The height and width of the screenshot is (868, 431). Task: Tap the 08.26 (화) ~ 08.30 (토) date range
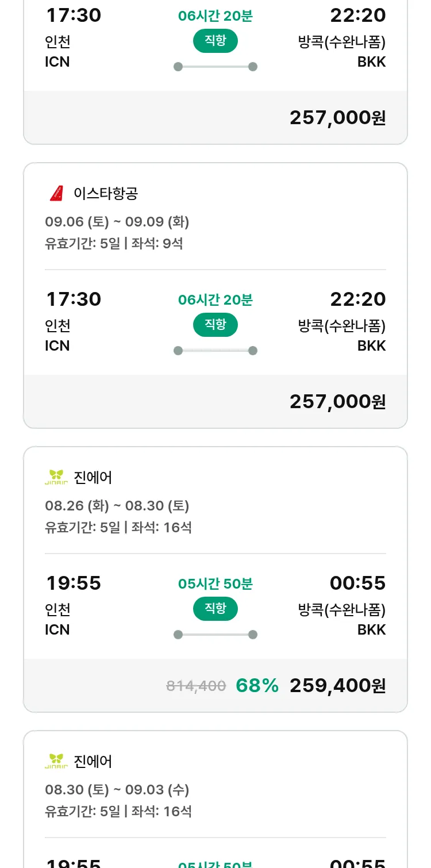coord(117,506)
